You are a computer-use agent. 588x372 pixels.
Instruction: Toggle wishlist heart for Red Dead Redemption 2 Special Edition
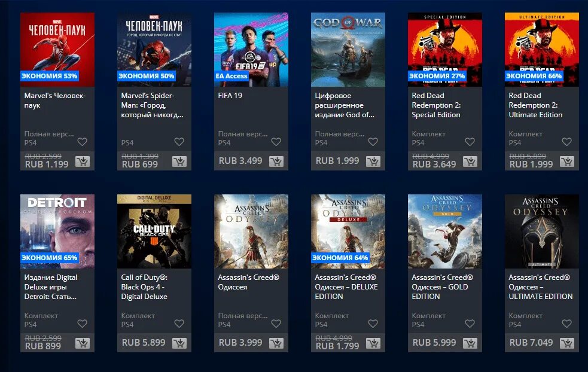470,142
